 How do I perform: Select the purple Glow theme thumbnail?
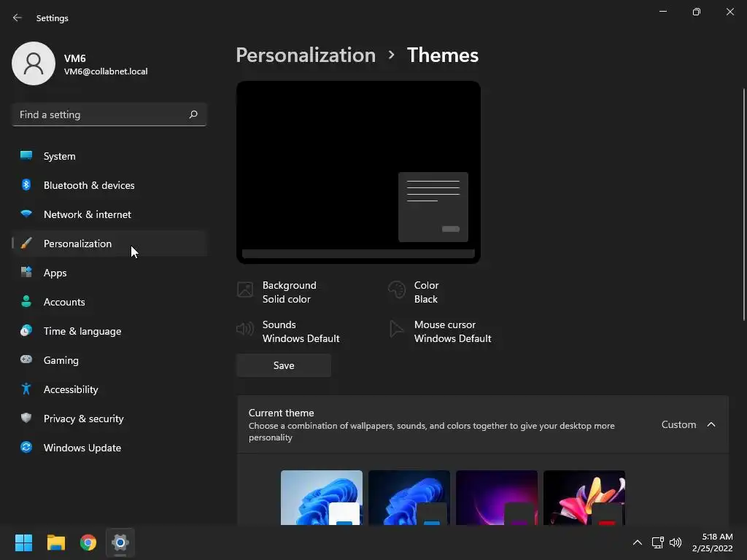497,497
